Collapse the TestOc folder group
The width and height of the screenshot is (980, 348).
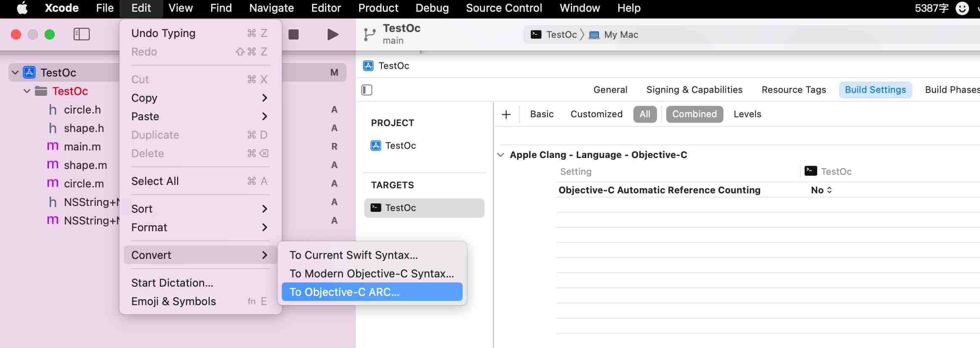point(27,91)
